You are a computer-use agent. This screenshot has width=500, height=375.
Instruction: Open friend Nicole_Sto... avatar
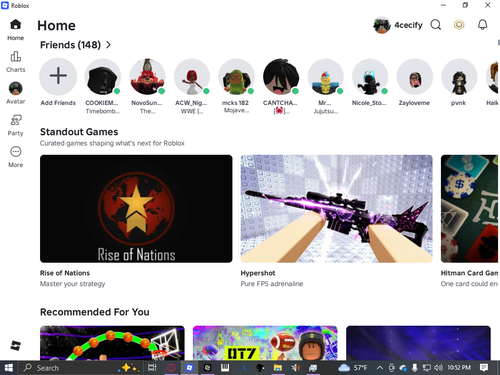pyautogui.click(x=370, y=77)
